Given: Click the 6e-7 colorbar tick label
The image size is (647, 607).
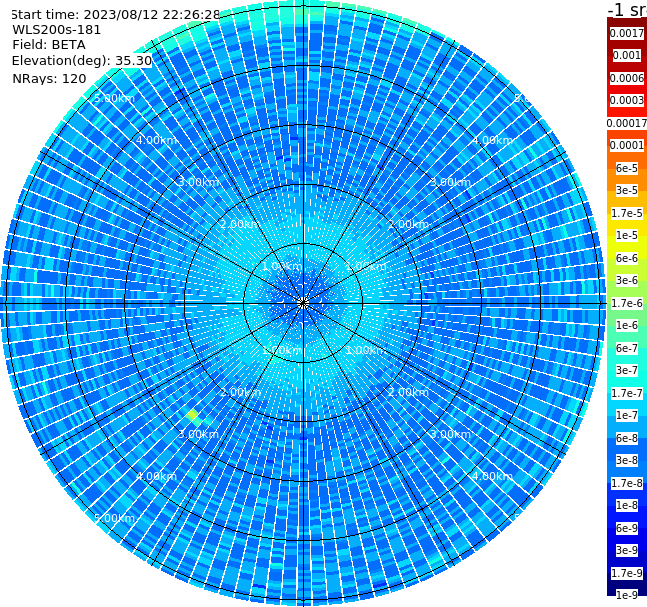Looking at the screenshot, I should pos(627,348).
